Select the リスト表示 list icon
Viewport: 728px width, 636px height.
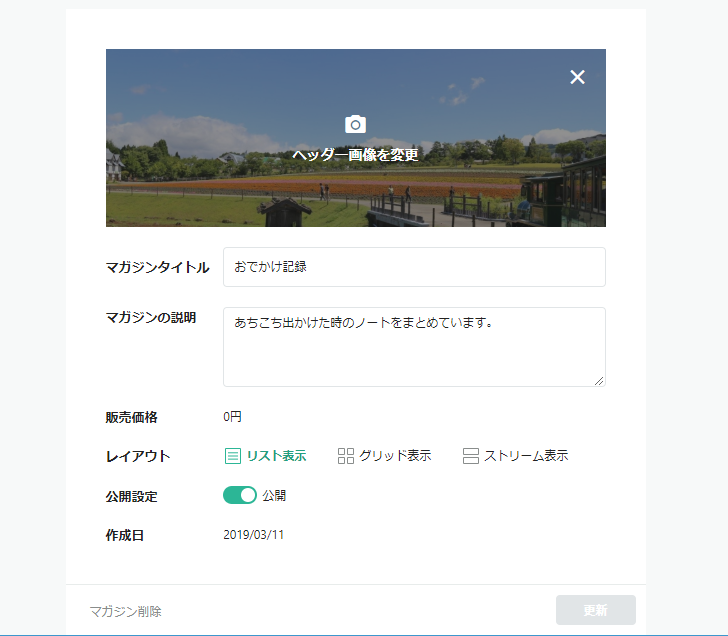233,456
